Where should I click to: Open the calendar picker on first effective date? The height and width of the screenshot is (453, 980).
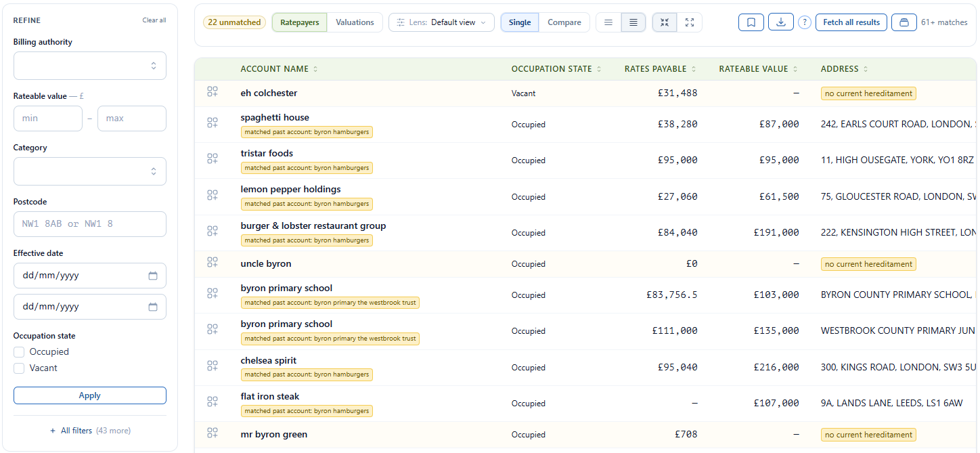pyautogui.click(x=153, y=276)
